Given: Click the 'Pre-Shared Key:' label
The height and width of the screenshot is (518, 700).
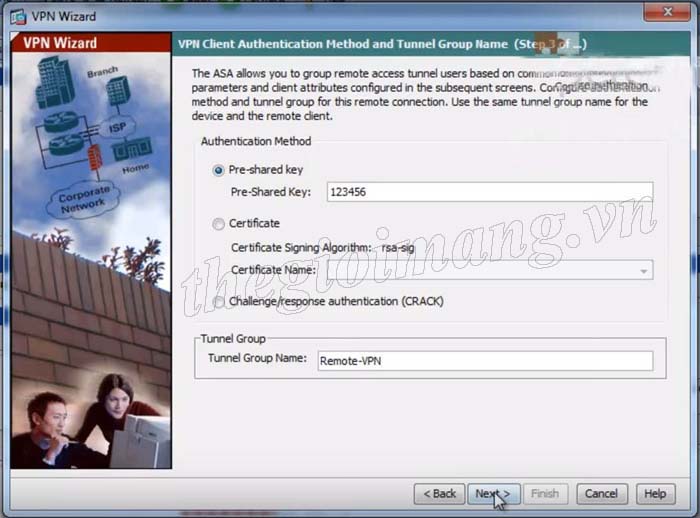Looking at the screenshot, I should pos(271,192).
